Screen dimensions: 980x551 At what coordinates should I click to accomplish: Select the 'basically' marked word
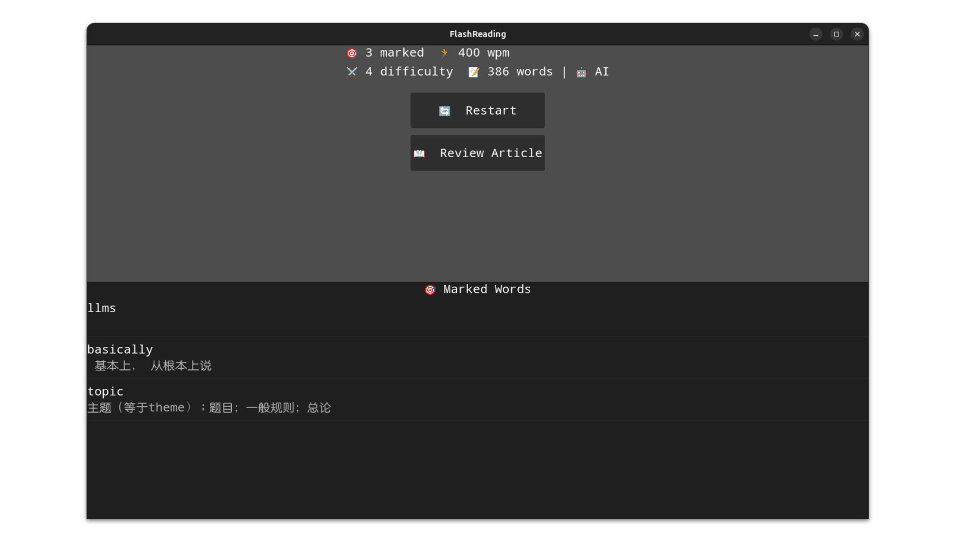(x=120, y=349)
